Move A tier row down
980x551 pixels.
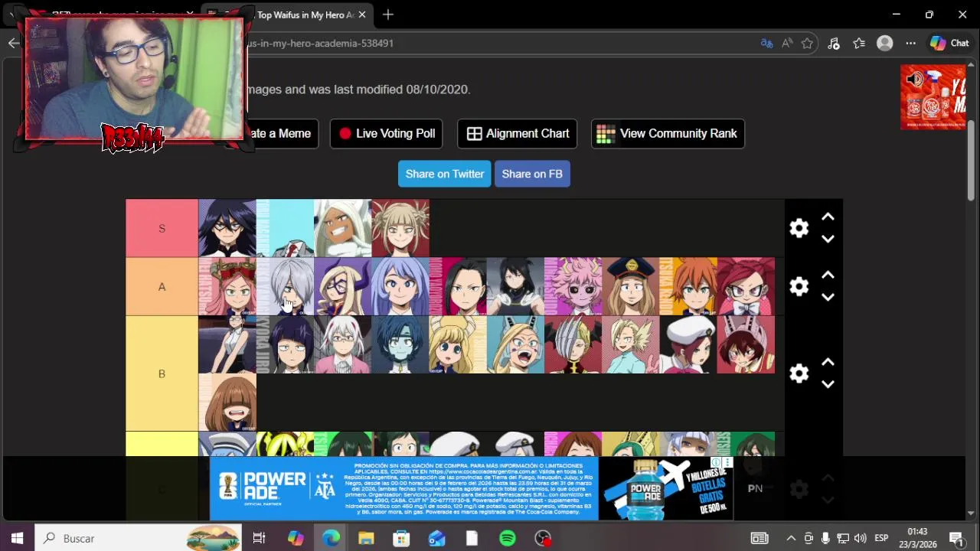[828, 297]
